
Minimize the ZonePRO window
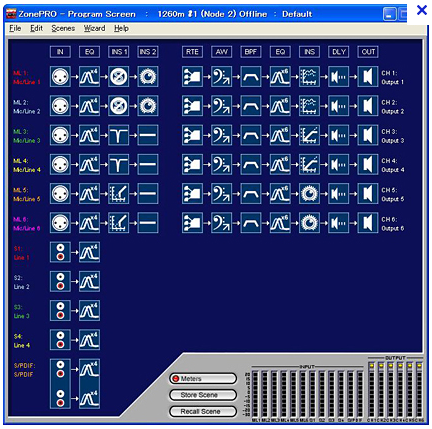(x=390, y=14)
